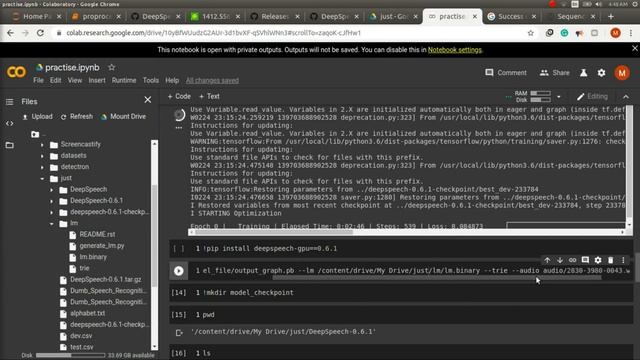The image size is (640, 360).
Task: Star the practise.ipynb notebook
Action: pos(111,67)
